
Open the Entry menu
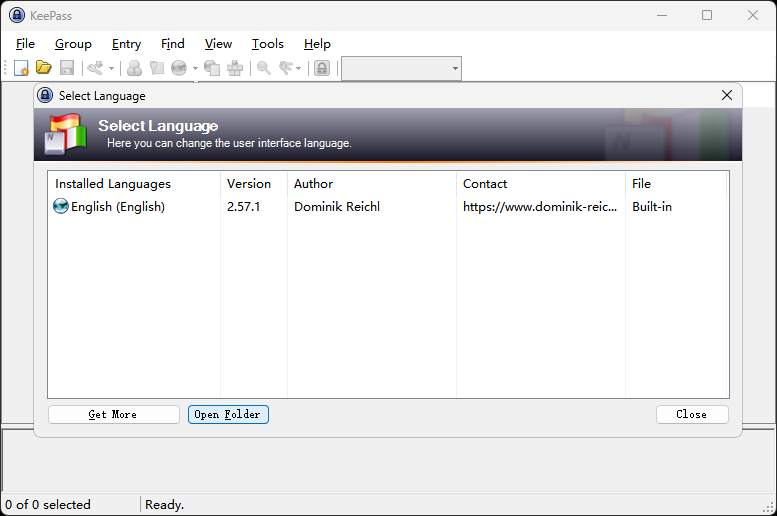(126, 44)
